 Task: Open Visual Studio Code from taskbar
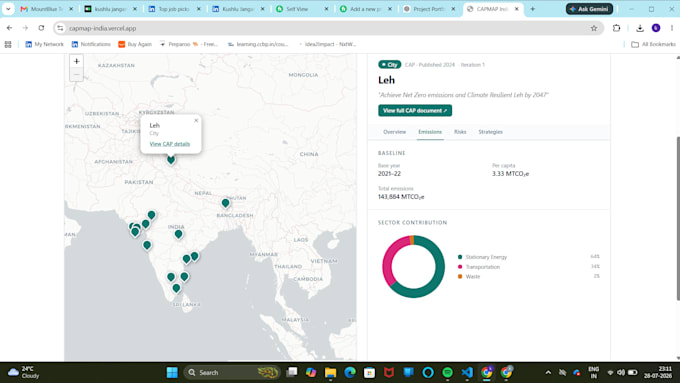point(467,373)
